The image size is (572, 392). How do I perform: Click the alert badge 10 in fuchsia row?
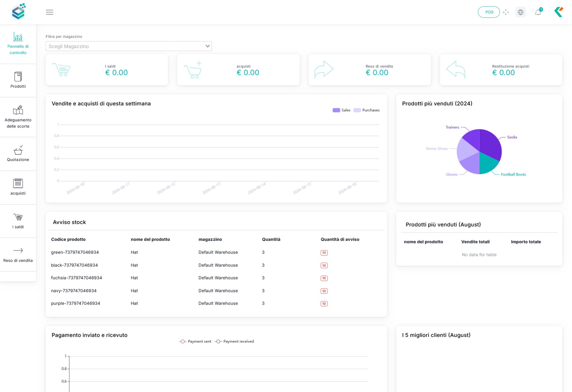tap(324, 278)
